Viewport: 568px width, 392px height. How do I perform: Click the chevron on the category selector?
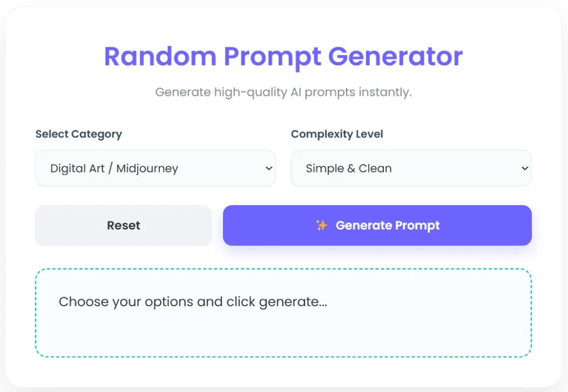[268, 168]
